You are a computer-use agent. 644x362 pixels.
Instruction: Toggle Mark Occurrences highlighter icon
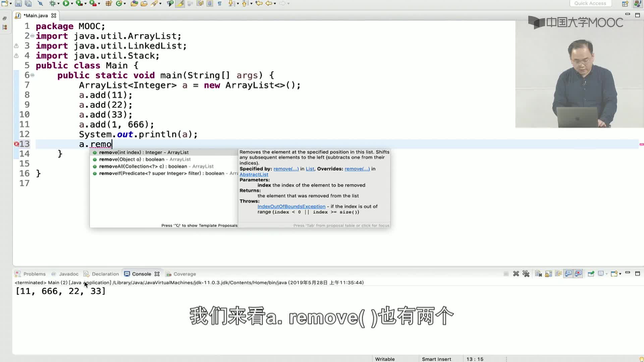point(180,3)
